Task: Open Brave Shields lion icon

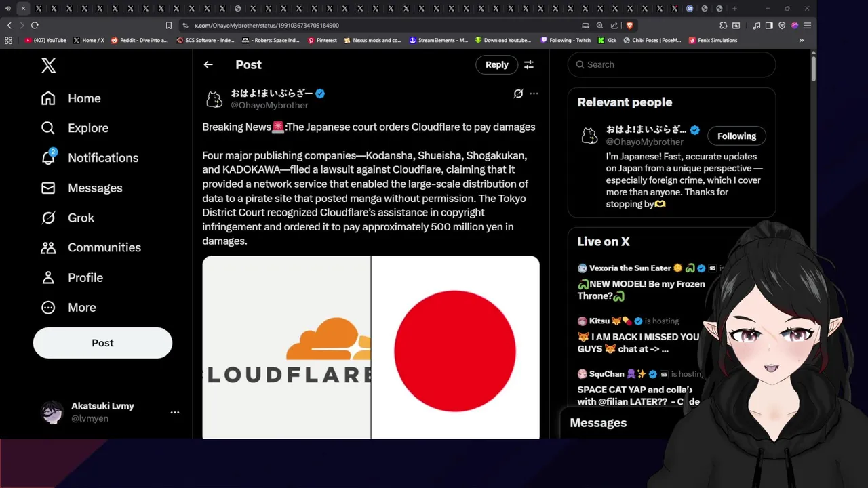Action: click(x=629, y=25)
